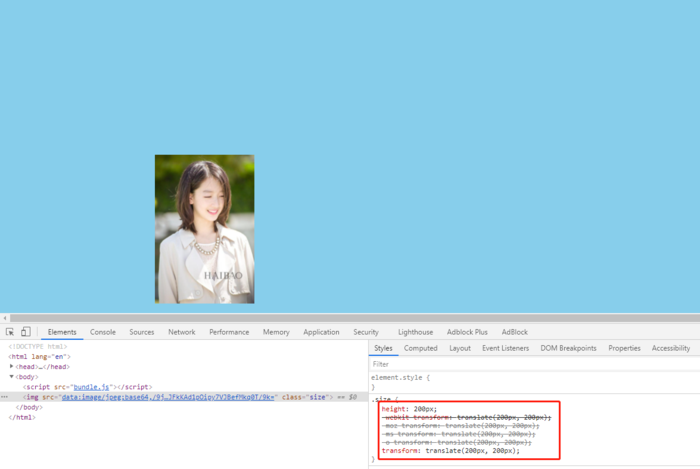Open the DOM Breakpoints pane tab
Screen dimensions: 700x469
(568, 348)
